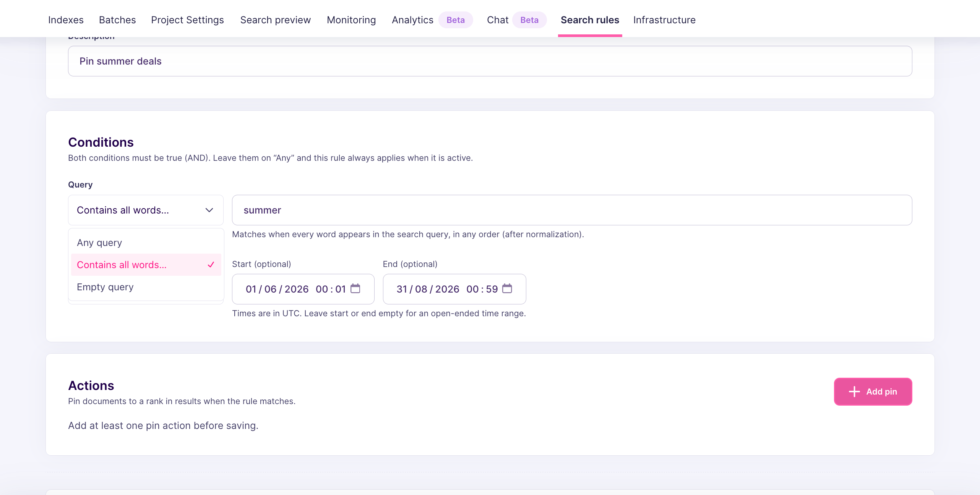Open the End date calendar picker icon
Viewport: 980px width, 495px height.
507,288
